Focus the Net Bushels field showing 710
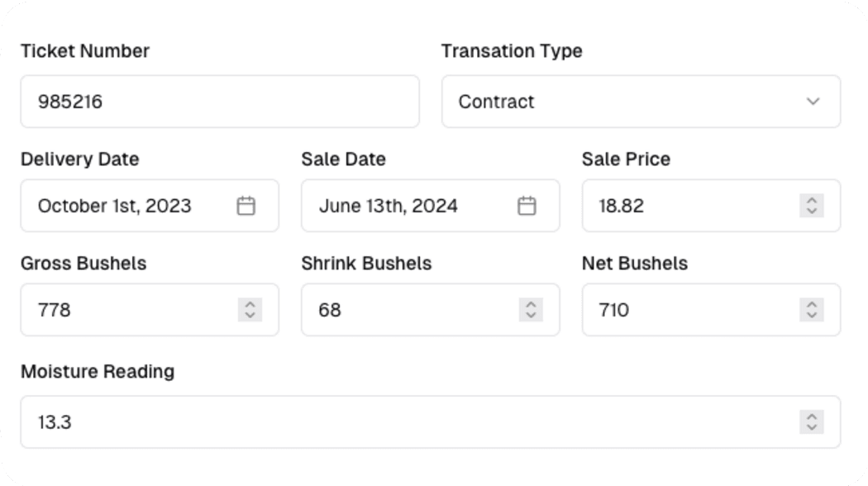Viewport: 868px width, 486px height. (x=686, y=310)
